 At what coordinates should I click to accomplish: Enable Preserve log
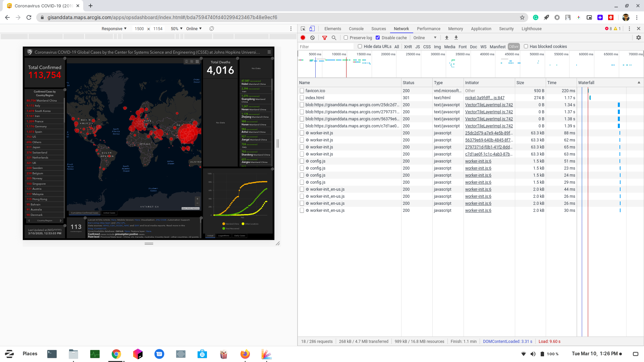tap(346, 38)
